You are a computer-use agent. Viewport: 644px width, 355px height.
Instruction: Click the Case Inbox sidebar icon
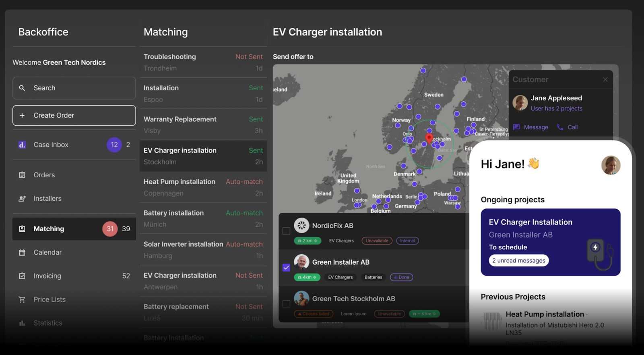tap(22, 145)
